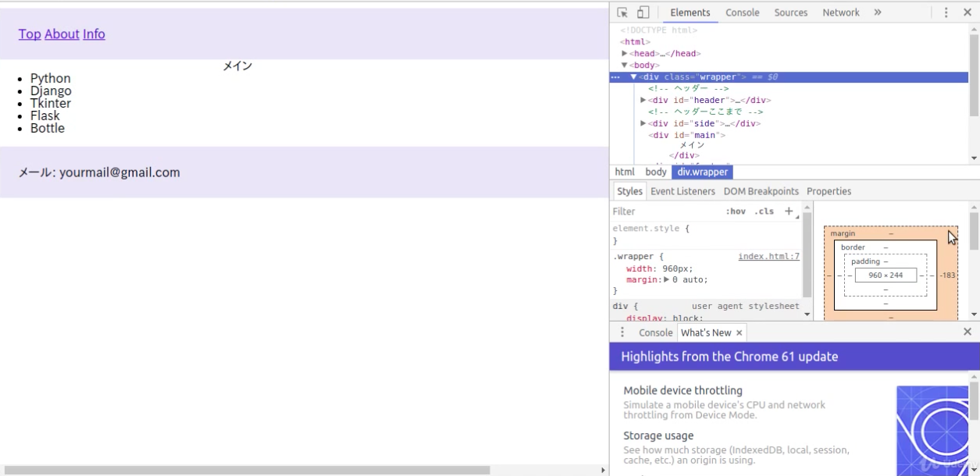
Task: Open the index.html:7 source link
Action: pyautogui.click(x=768, y=256)
